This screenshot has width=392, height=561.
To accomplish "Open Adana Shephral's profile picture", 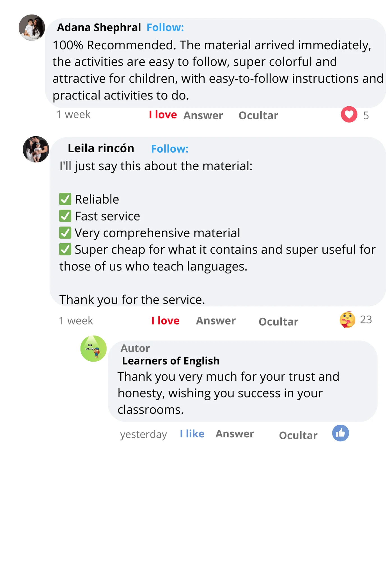I will tap(32, 27).
